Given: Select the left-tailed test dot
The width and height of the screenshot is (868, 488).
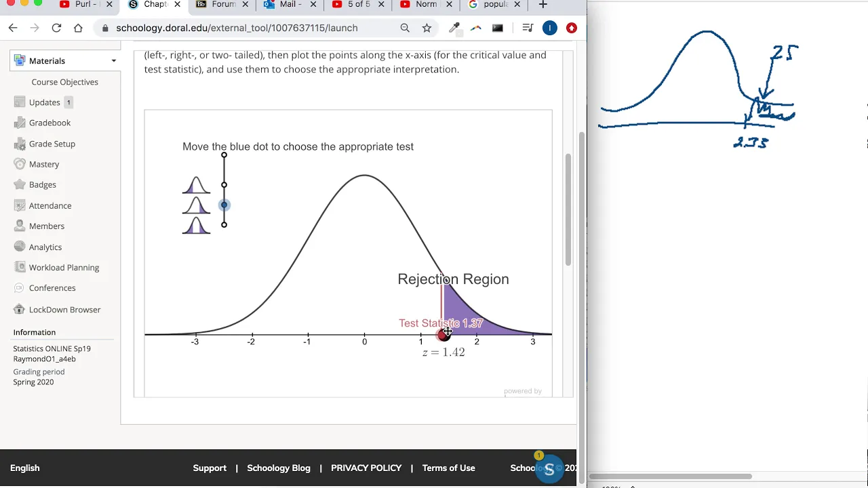Looking at the screenshot, I should (x=224, y=184).
